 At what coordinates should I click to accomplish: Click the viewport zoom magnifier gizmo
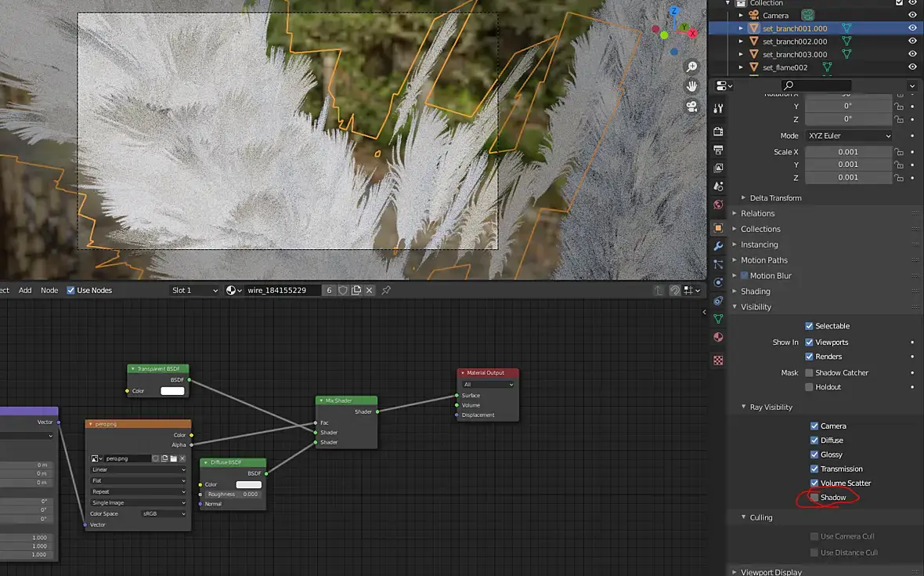click(x=691, y=67)
